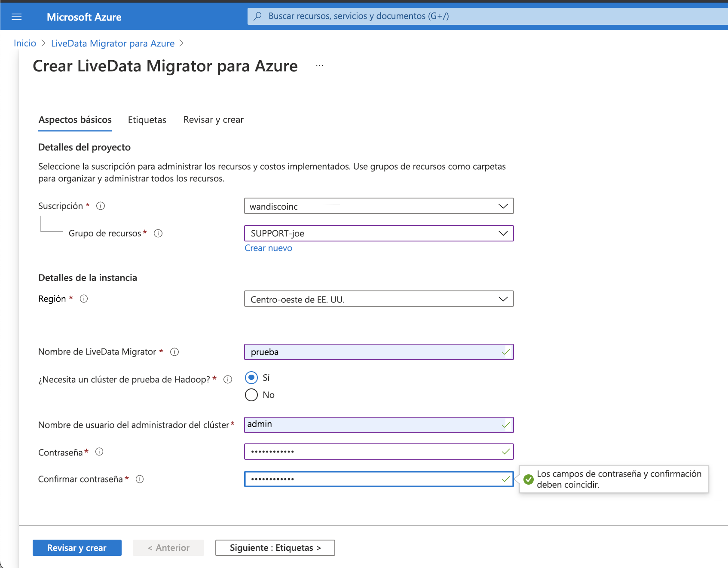
Task: Focus the Nombre de LiveData Migrator field
Action: (379, 352)
